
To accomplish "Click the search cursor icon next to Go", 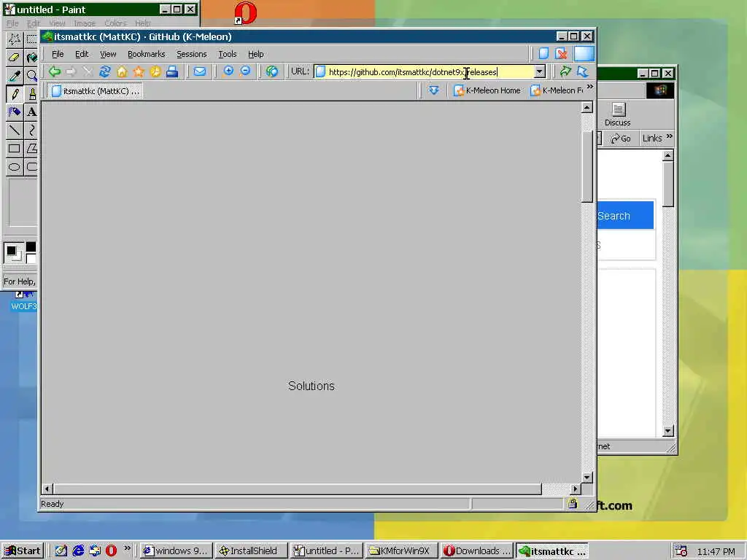I will (x=583, y=72).
